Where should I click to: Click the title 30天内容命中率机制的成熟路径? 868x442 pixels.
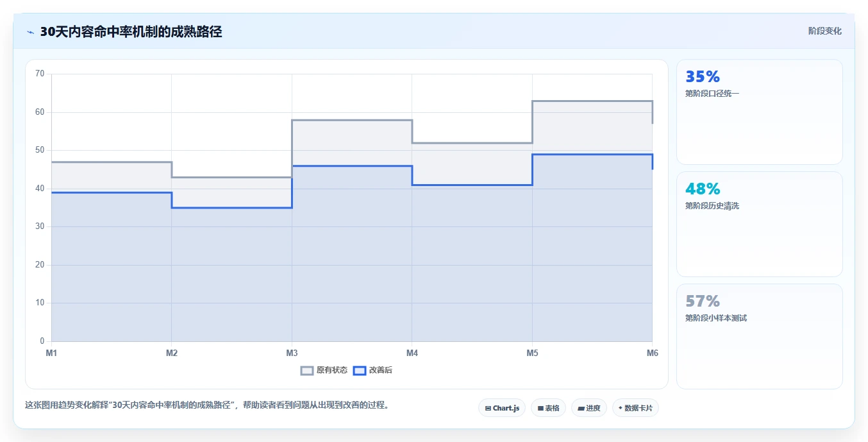(x=131, y=32)
